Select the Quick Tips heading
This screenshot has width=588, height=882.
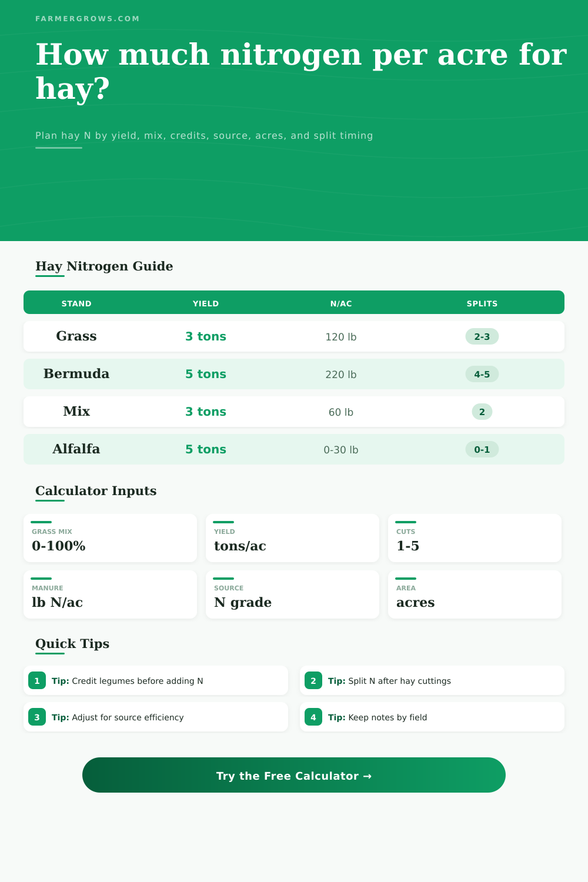click(x=72, y=644)
